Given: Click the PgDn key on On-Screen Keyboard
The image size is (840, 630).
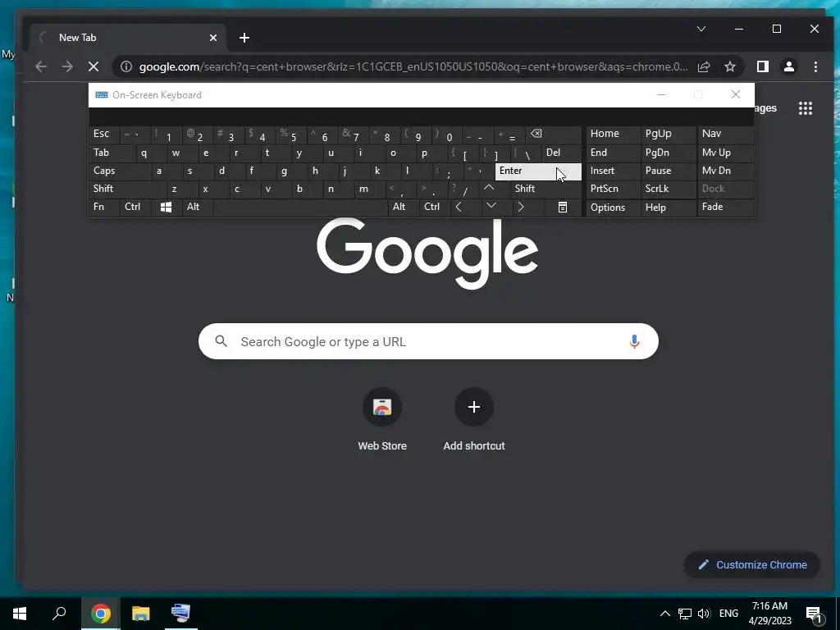Looking at the screenshot, I should click(x=667, y=153).
